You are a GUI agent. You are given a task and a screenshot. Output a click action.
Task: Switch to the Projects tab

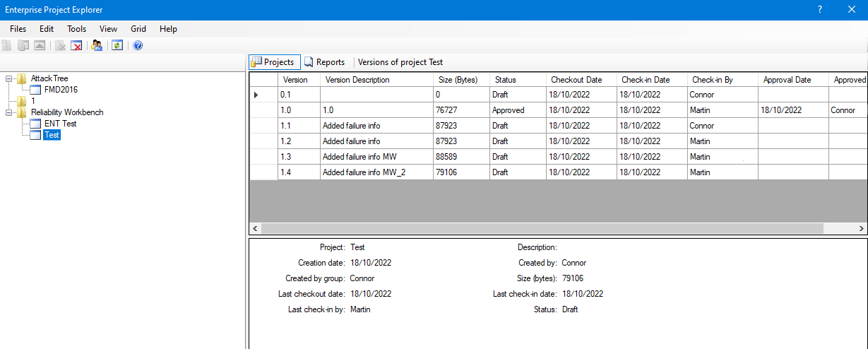point(273,62)
